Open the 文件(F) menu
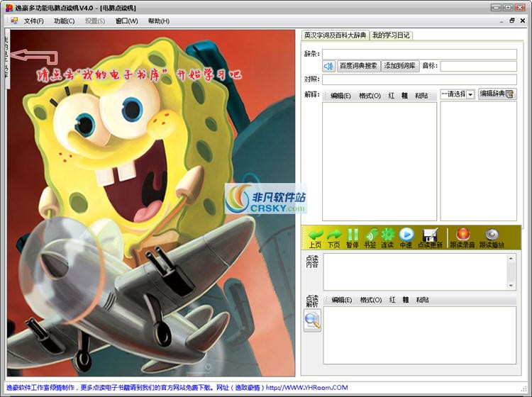The image size is (532, 397). pyautogui.click(x=33, y=21)
